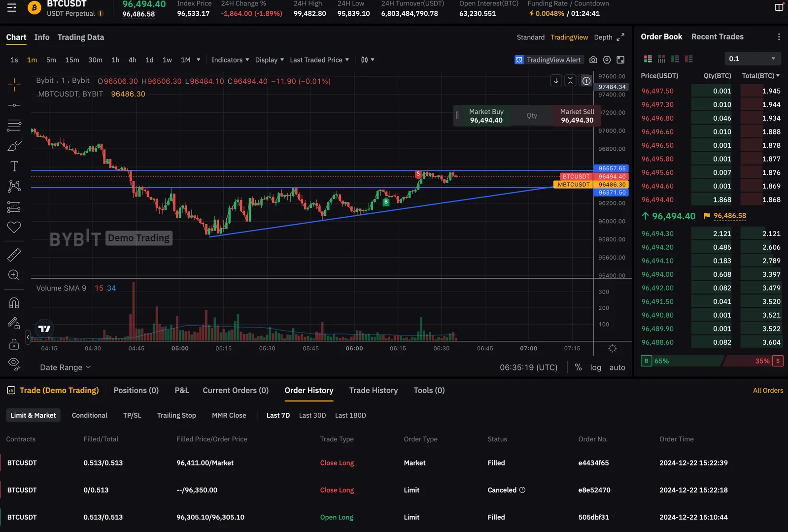Open chart settings gear in toolbar
The width and height of the screenshot is (788, 532).
point(607,60)
